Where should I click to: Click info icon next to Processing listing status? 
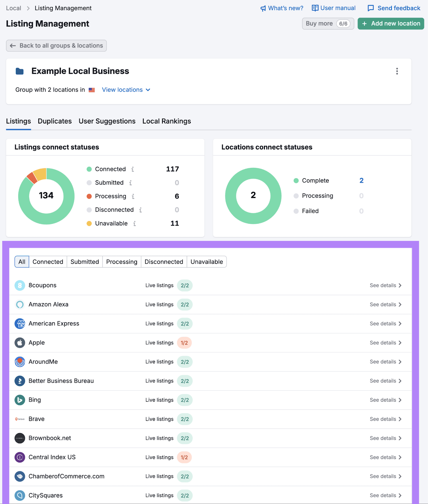(133, 196)
